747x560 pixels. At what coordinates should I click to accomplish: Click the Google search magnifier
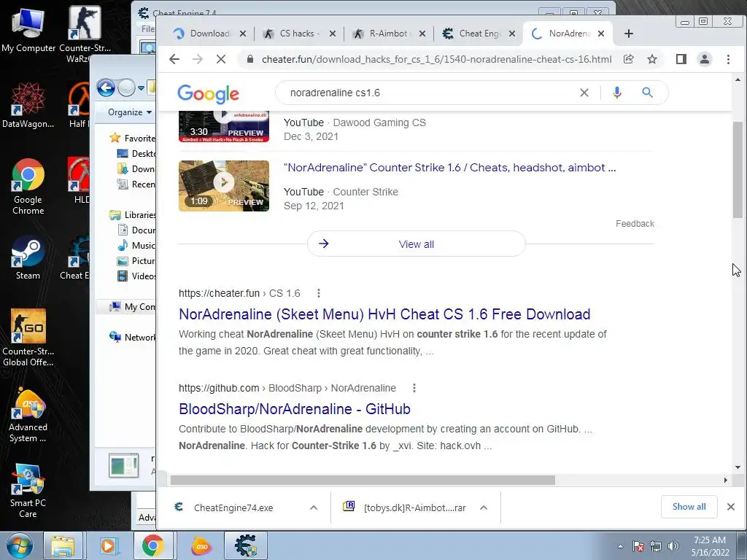point(647,93)
